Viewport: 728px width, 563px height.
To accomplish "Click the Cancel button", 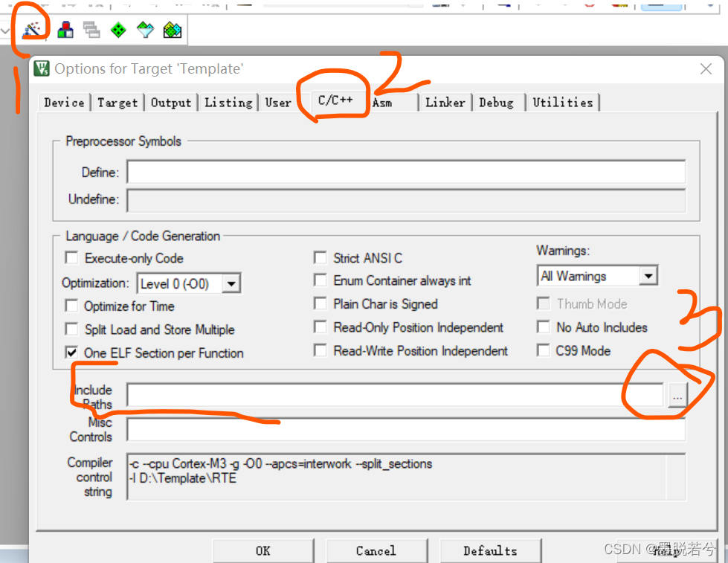I will (376, 551).
